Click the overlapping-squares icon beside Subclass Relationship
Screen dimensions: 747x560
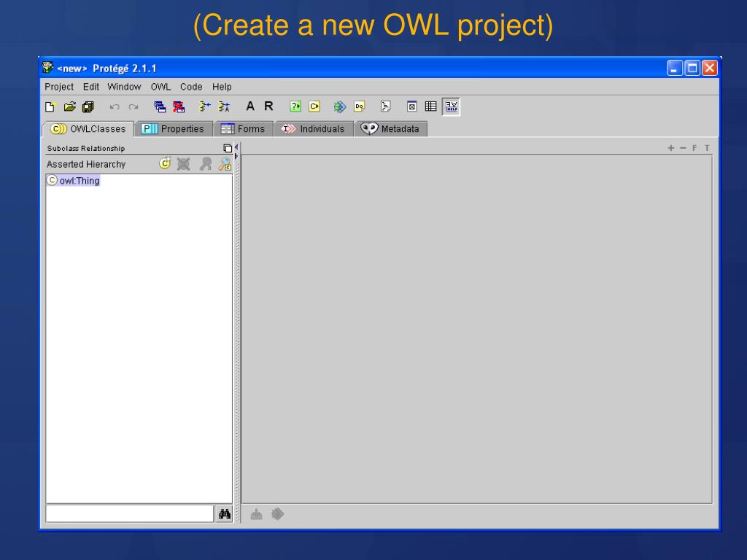[228, 149]
